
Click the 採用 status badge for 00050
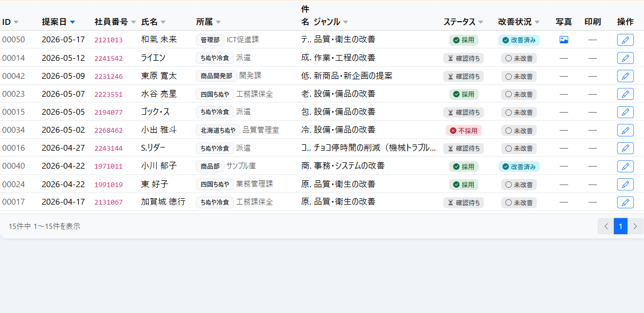pos(464,40)
